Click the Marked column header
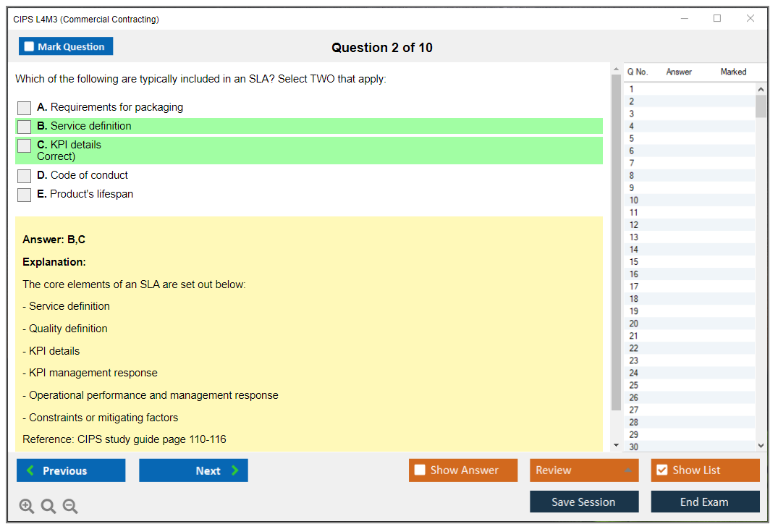 click(x=732, y=72)
